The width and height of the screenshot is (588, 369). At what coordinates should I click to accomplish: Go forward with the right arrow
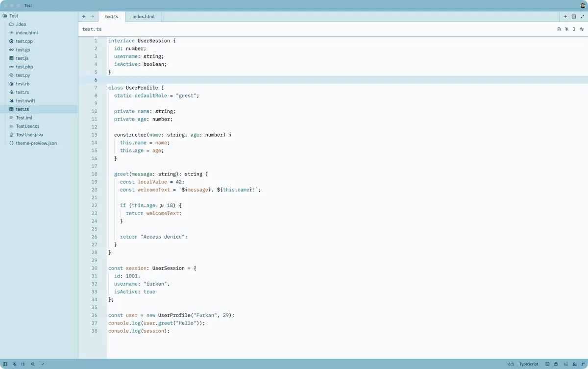click(x=93, y=16)
